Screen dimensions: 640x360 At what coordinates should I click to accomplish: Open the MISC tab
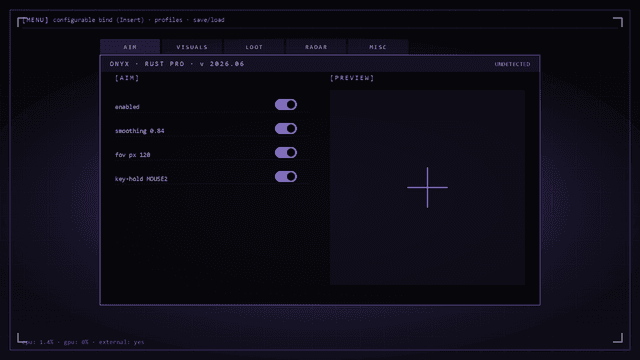pyautogui.click(x=378, y=47)
